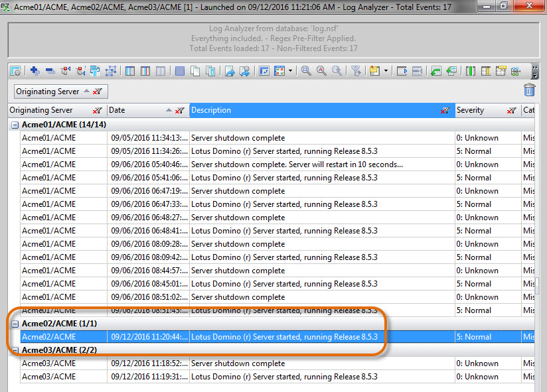
Task: Click the blue plus expand-all icon
Action: (35, 71)
